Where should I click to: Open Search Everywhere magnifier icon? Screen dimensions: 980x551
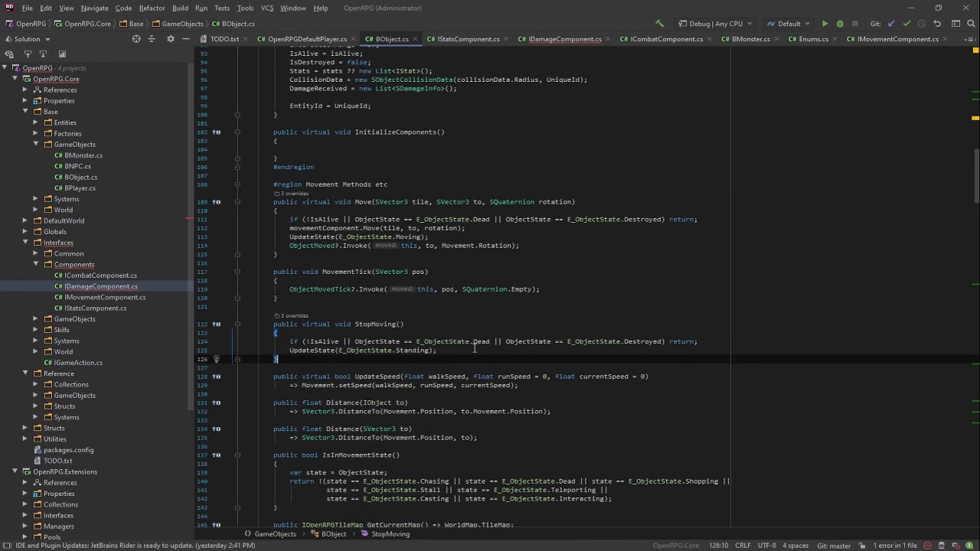[971, 24]
